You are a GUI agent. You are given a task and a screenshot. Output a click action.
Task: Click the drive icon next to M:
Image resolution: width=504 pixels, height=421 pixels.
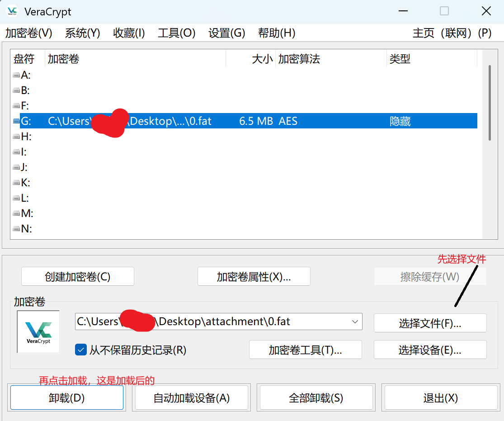(16, 213)
